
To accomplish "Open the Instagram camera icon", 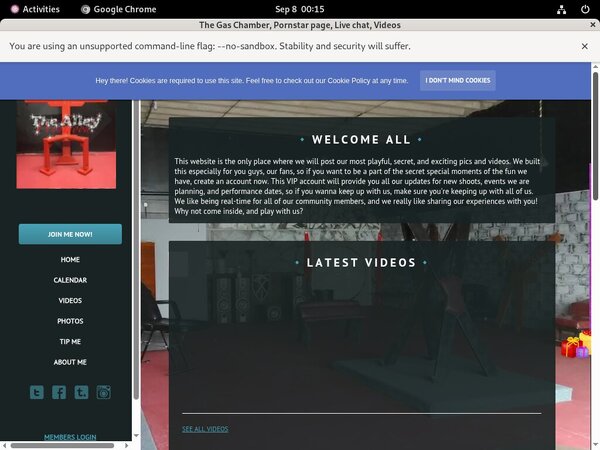I will [103, 392].
